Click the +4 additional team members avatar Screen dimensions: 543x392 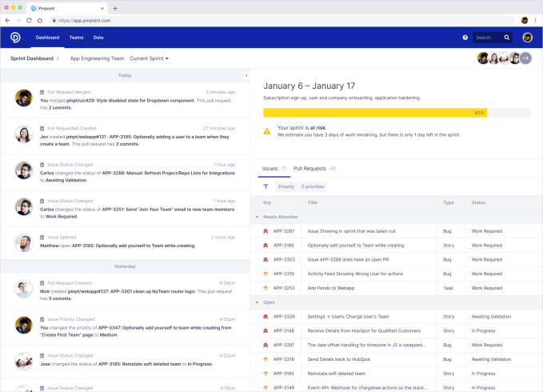525,58
